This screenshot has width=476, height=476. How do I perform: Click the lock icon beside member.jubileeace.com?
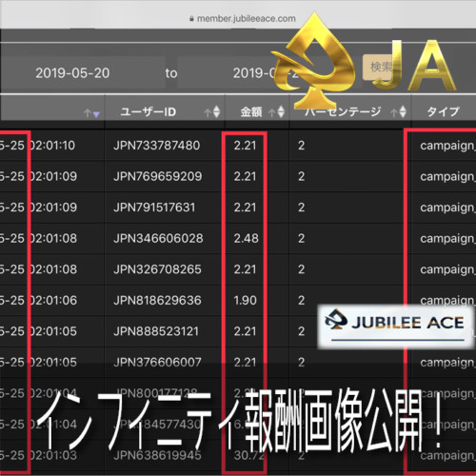point(191,19)
